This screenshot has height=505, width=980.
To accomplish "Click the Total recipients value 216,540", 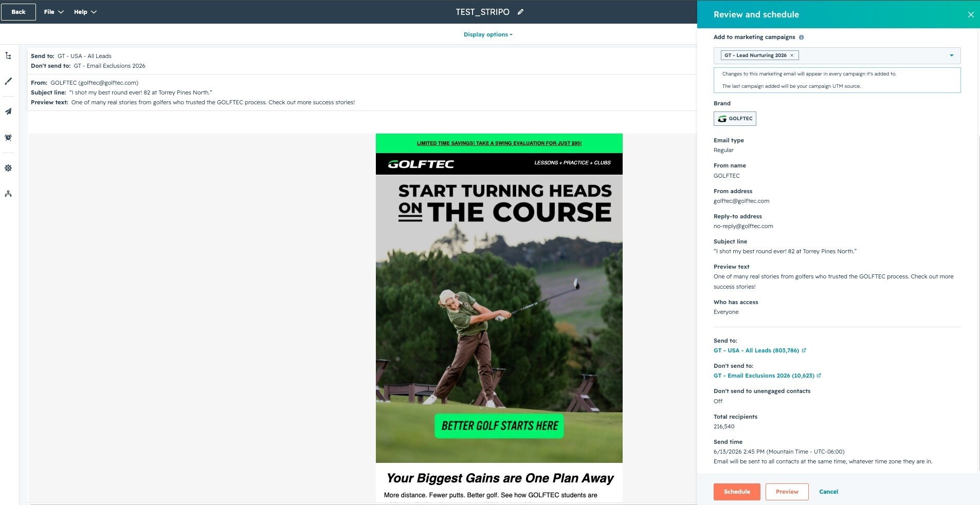I will tap(724, 426).
